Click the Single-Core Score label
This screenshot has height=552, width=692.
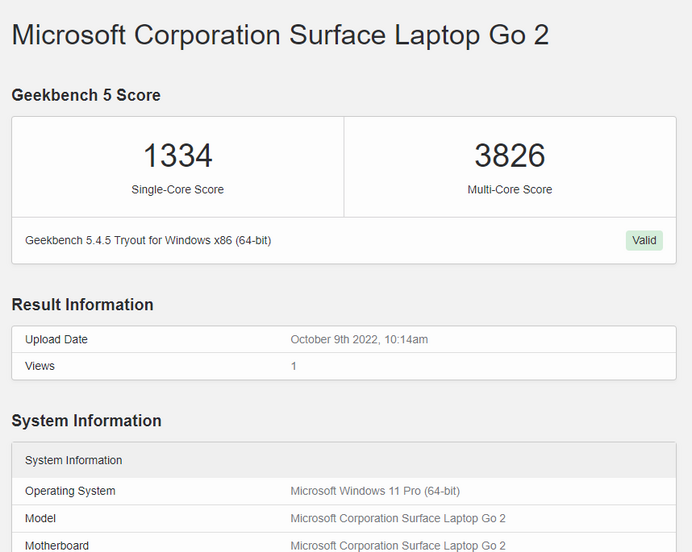coord(177,189)
